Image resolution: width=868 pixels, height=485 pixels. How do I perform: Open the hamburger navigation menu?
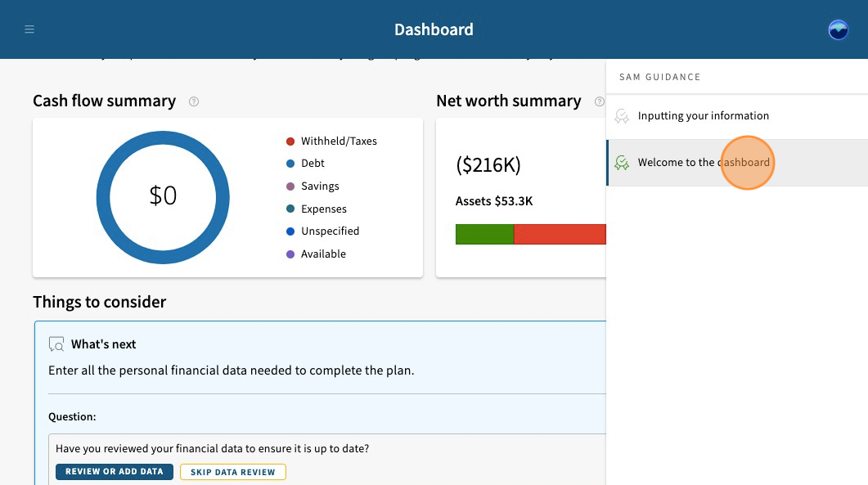point(29,29)
